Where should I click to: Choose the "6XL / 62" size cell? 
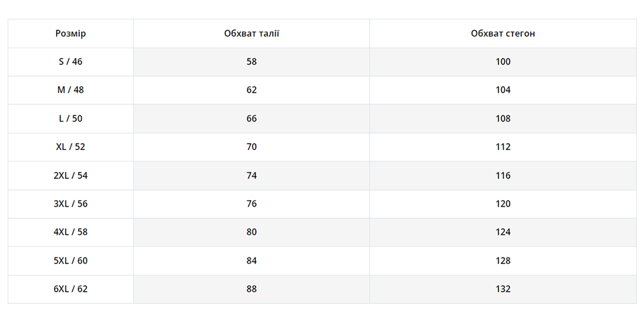(71, 289)
